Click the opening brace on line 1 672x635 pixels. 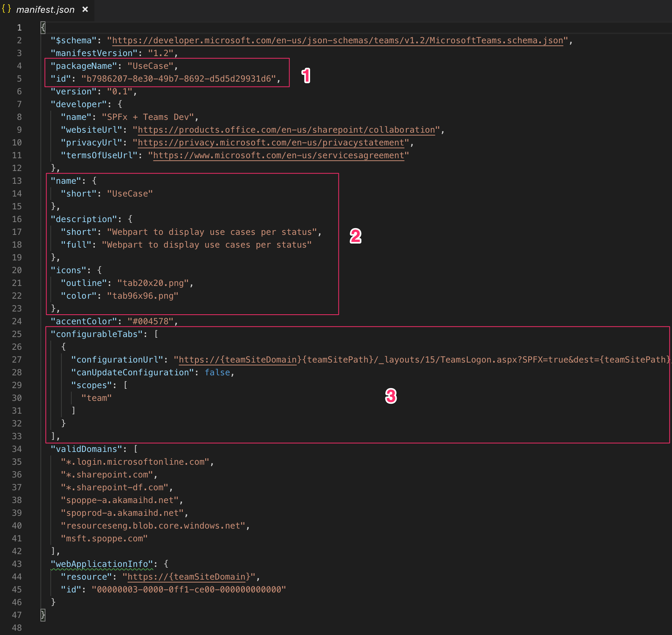tap(43, 28)
